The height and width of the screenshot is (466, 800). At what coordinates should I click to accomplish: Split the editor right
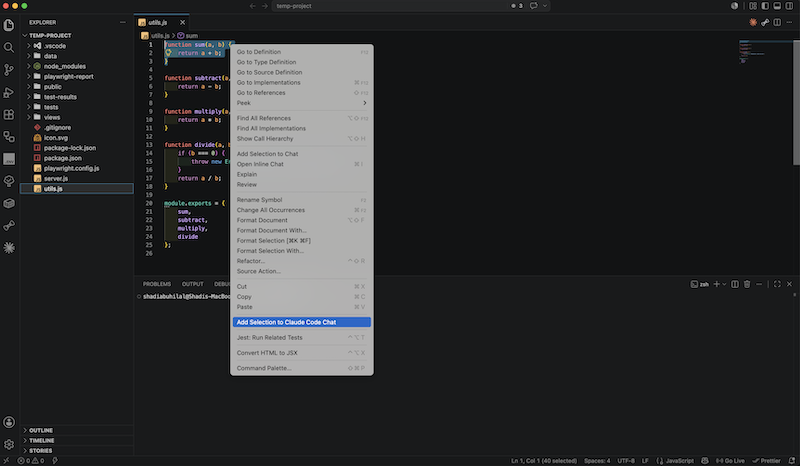coord(777,22)
